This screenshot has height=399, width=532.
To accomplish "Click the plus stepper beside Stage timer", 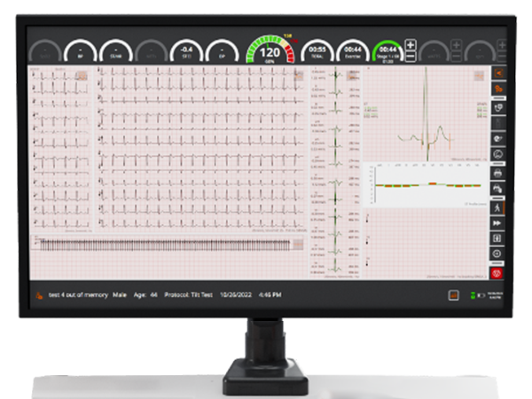I will [411, 45].
